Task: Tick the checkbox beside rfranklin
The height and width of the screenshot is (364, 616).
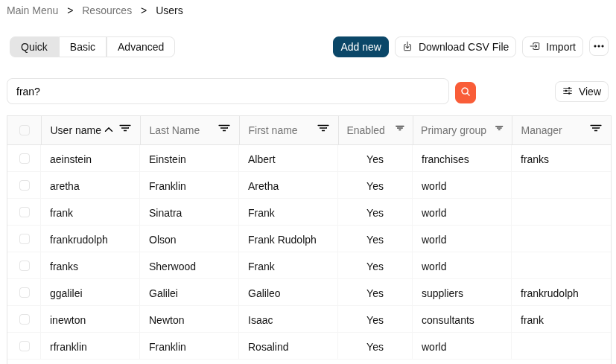Action: click(x=25, y=346)
